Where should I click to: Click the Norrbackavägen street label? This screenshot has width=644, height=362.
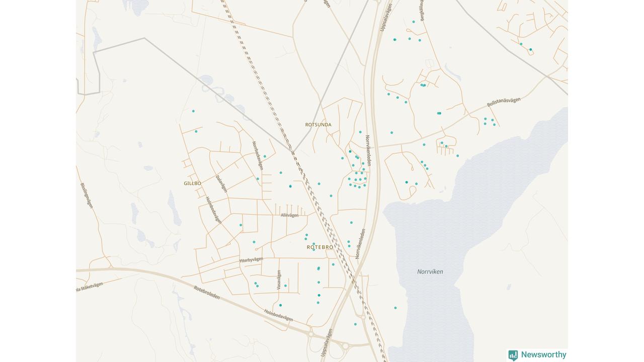tap(257, 155)
